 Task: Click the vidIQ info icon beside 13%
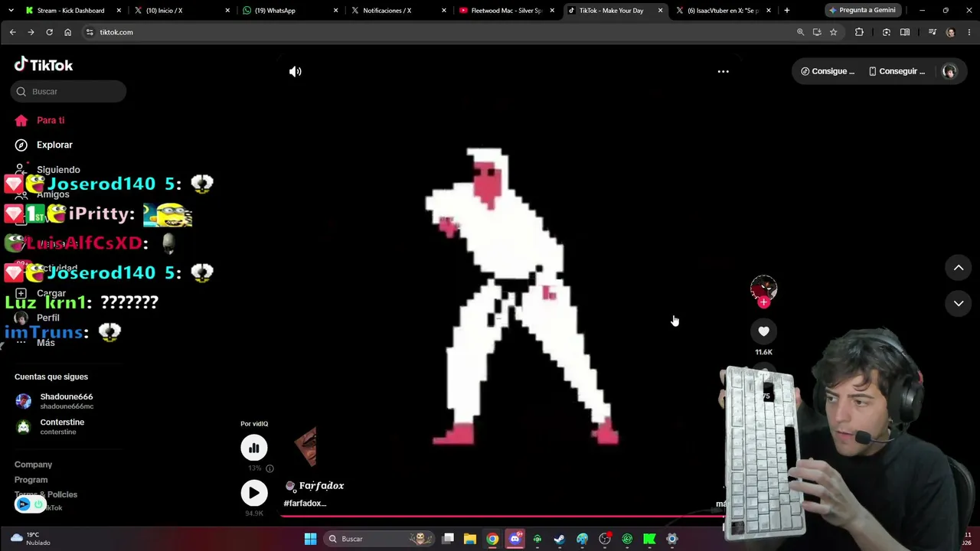pyautogui.click(x=269, y=468)
